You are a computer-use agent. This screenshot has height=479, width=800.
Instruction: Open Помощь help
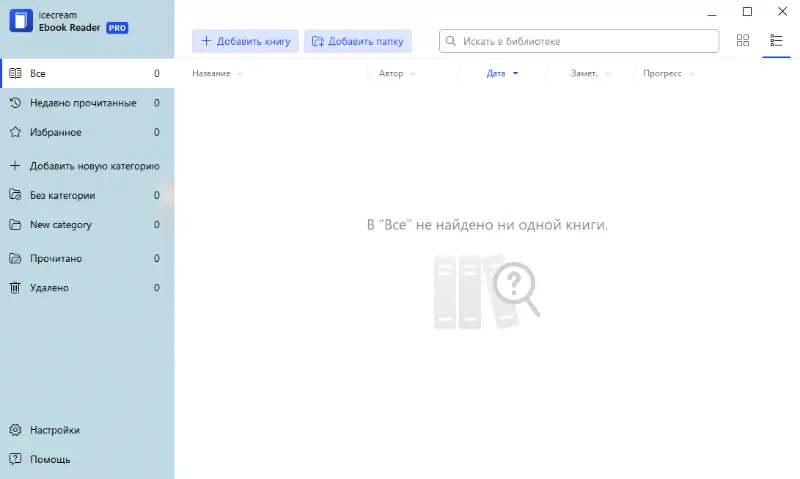coord(87,459)
